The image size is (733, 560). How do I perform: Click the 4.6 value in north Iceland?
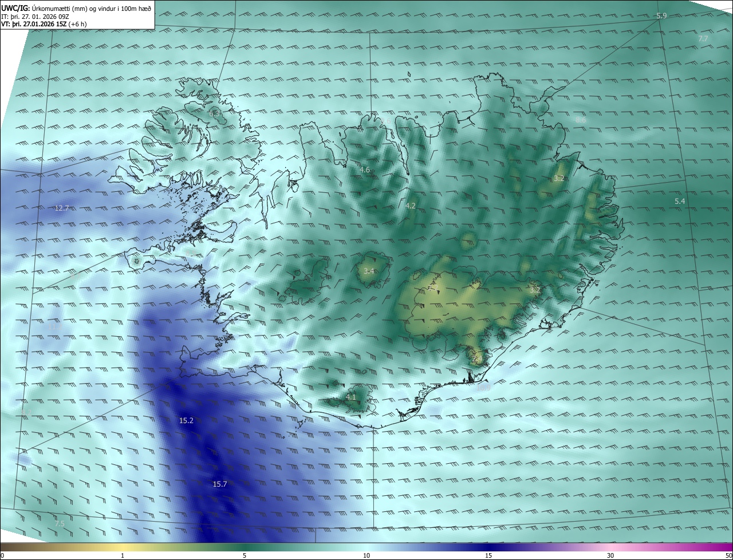pos(365,169)
